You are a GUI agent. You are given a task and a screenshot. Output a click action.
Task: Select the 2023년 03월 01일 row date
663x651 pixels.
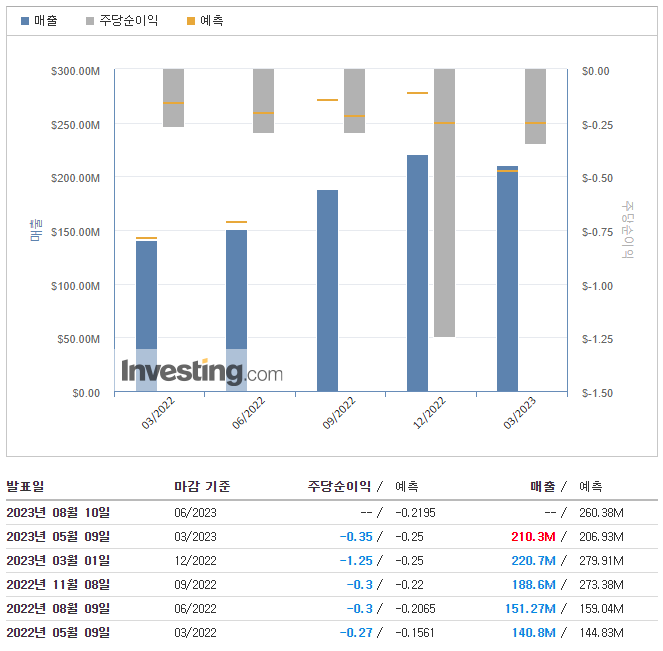click(x=58, y=561)
